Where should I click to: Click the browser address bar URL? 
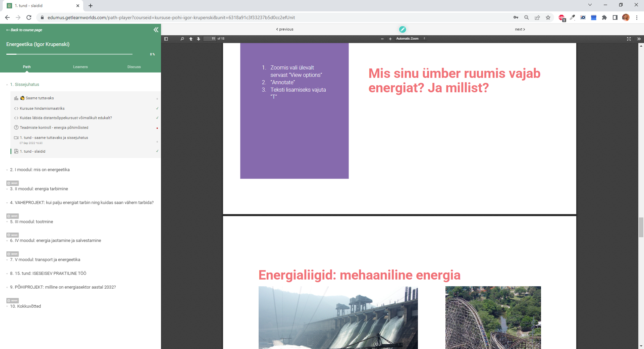pos(171,17)
